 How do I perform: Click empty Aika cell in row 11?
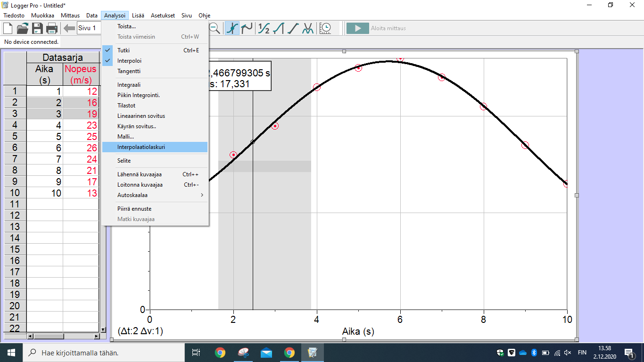pyautogui.click(x=45, y=204)
